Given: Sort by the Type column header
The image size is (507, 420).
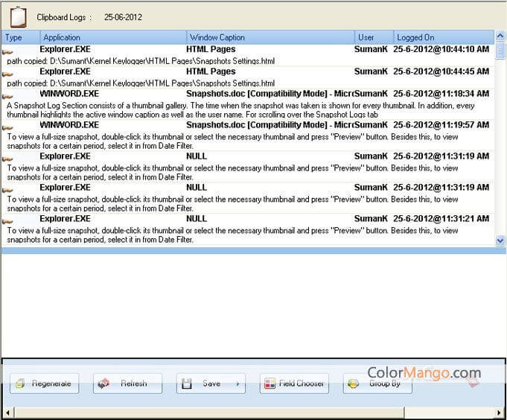Looking at the screenshot, I should coord(19,37).
